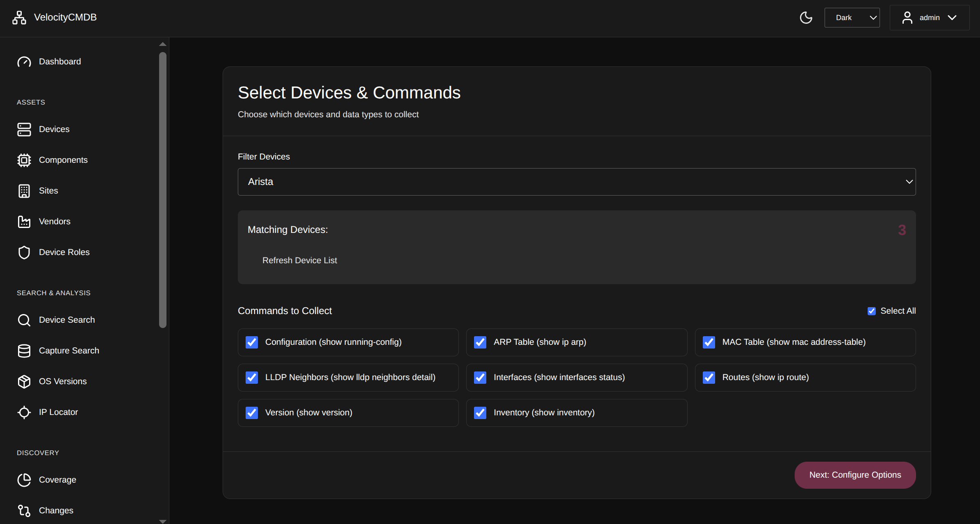
Task: Click the sidebar vertical scrollbar
Action: (x=163, y=189)
